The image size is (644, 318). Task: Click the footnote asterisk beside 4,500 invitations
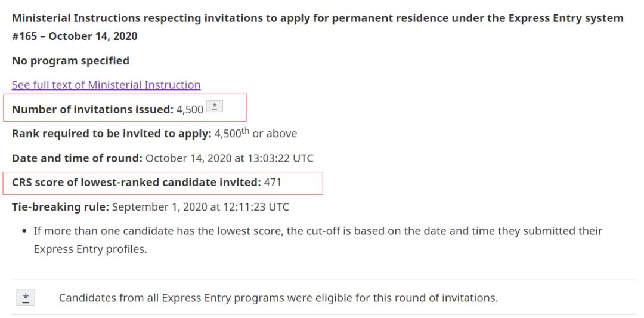215,107
